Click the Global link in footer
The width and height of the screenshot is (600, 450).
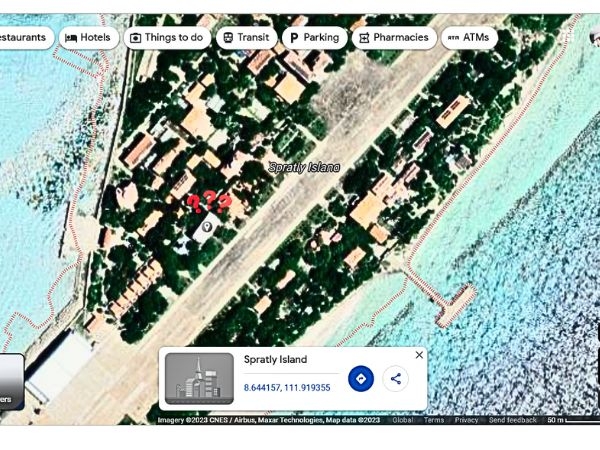coord(403,420)
